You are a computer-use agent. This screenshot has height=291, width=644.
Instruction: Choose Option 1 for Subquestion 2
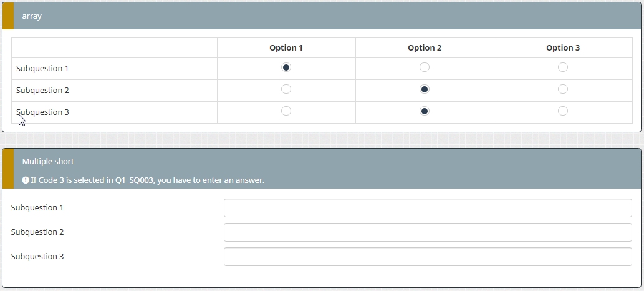[x=286, y=89]
